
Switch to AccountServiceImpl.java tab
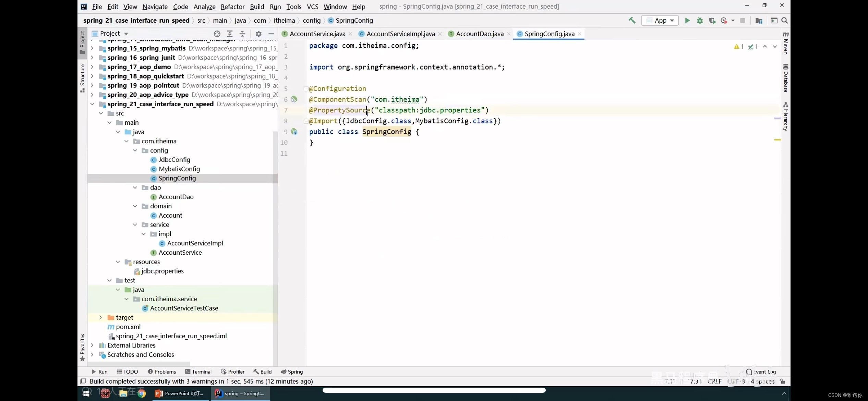[x=400, y=34]
